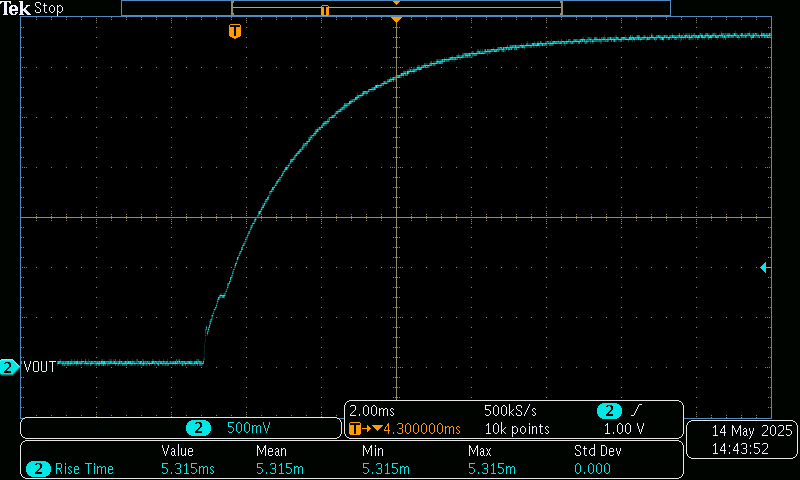Viewport: 800px width, 480px height.
Task: Click the date 14 May 2025
Action: [752, 431]
